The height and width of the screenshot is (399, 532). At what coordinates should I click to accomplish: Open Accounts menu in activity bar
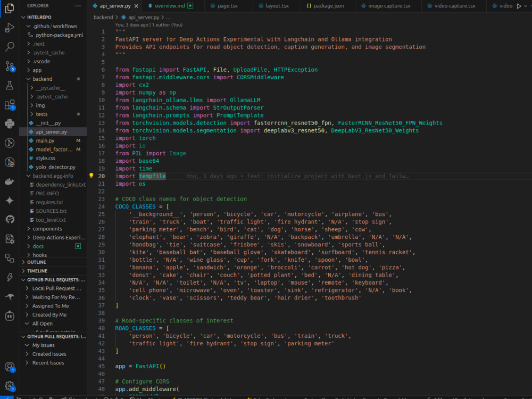(x=10, y=367)
